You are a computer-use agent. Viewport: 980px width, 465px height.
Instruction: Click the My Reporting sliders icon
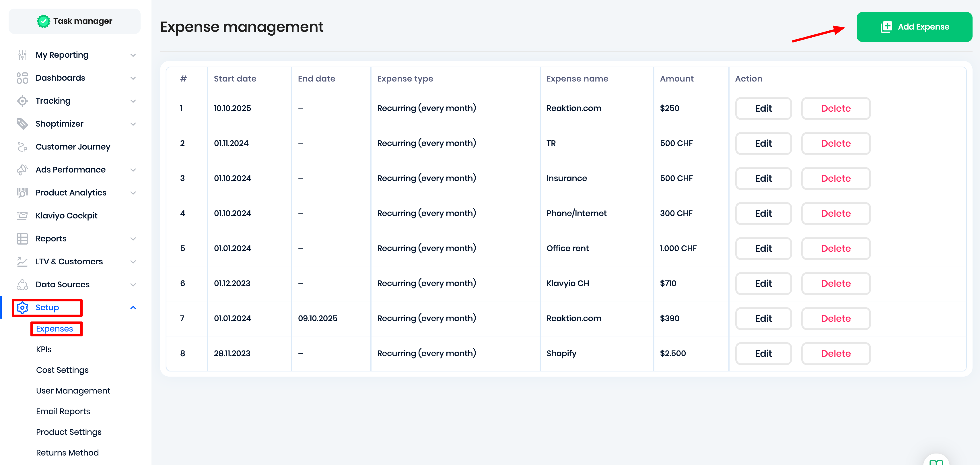coord(22,55)
